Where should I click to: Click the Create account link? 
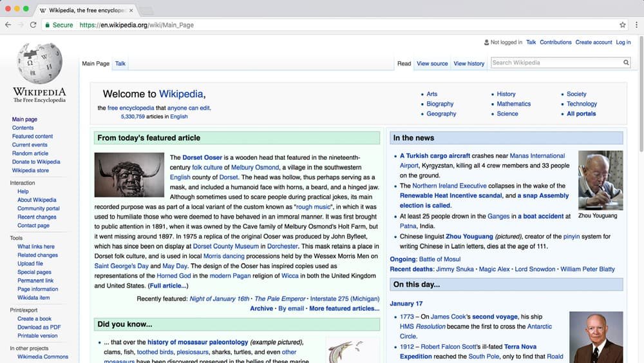click(x=594, y=43)
